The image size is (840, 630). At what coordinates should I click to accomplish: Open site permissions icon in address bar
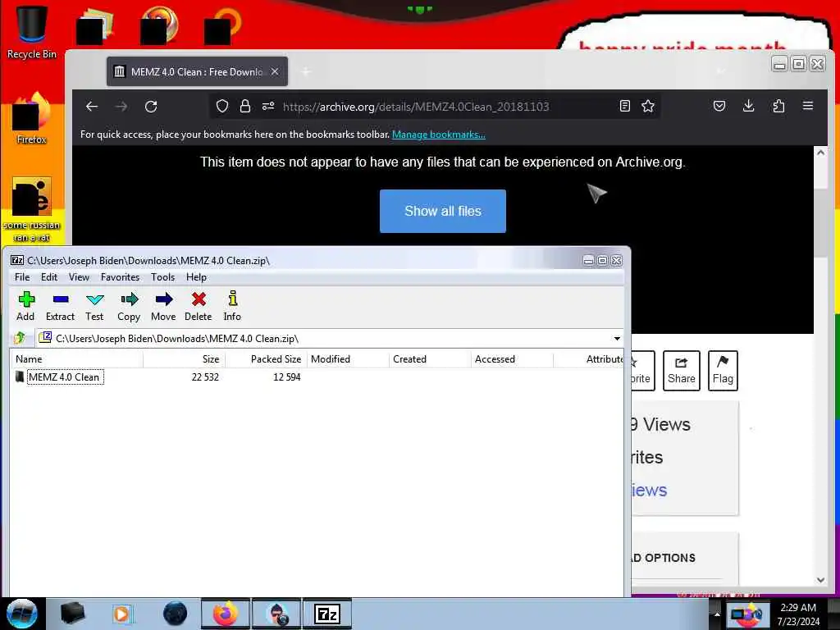[268, 106]
